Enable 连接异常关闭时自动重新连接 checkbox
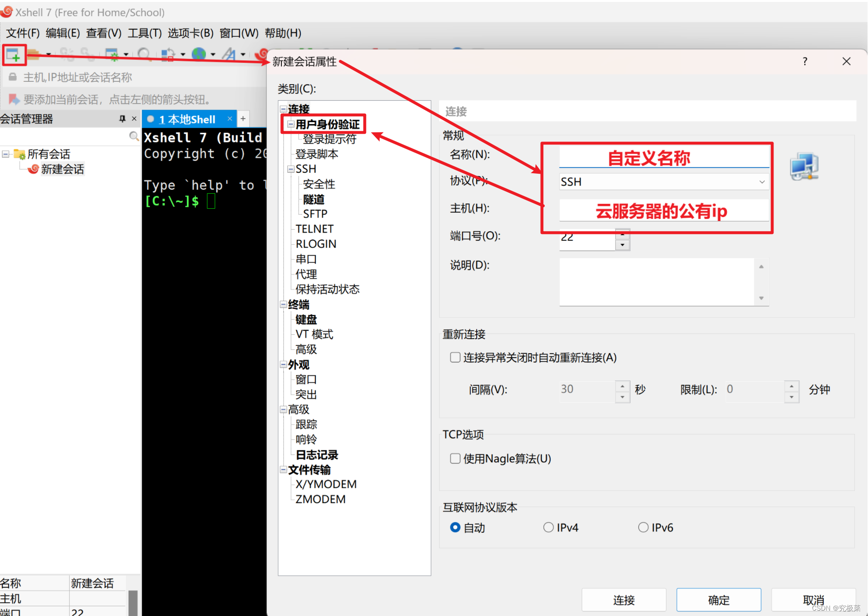This screenshot has height=616, width=868. 455,358
